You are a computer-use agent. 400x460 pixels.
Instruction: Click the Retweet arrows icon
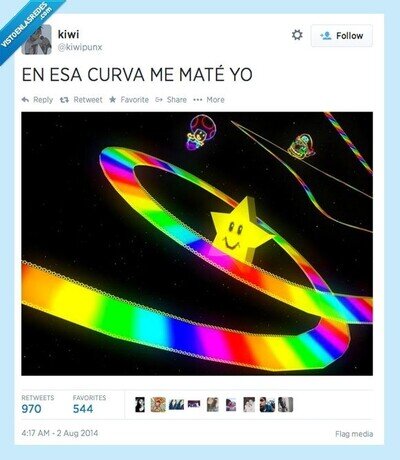pos(64,100)
